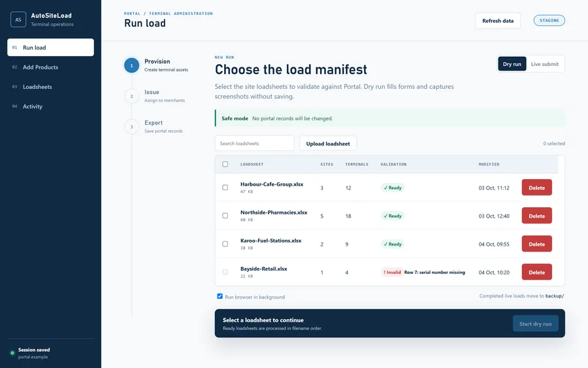The height and width of the screenshot is (368, 588).
Task: Click the MODIFIED column header
Action: (x=489, y=164)
